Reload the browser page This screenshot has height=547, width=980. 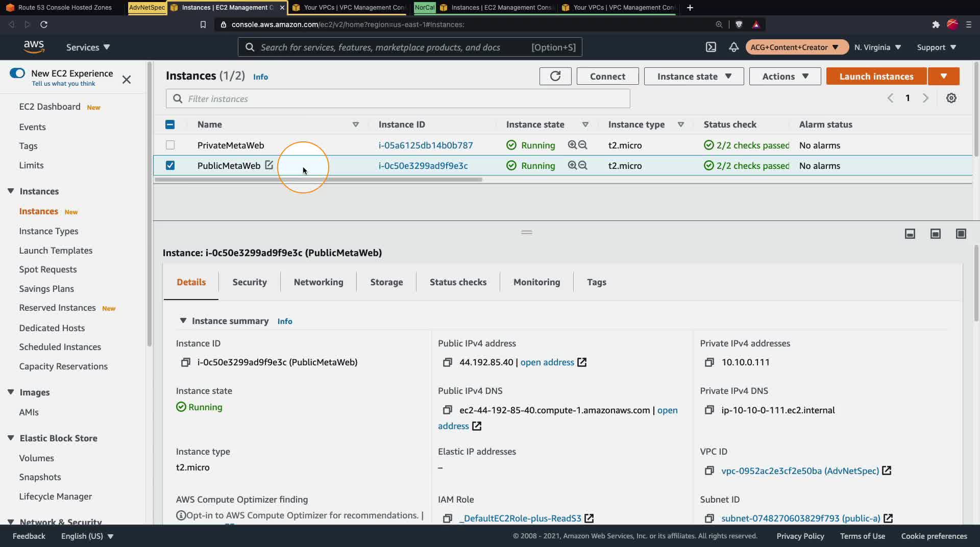pos(44,24)
